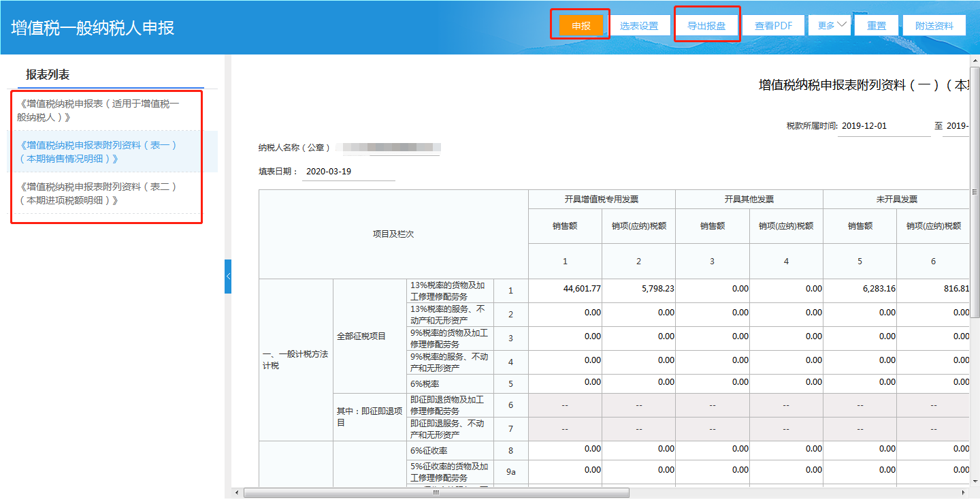
Task: Click the 重置 reset button
Action: point(876,26)
